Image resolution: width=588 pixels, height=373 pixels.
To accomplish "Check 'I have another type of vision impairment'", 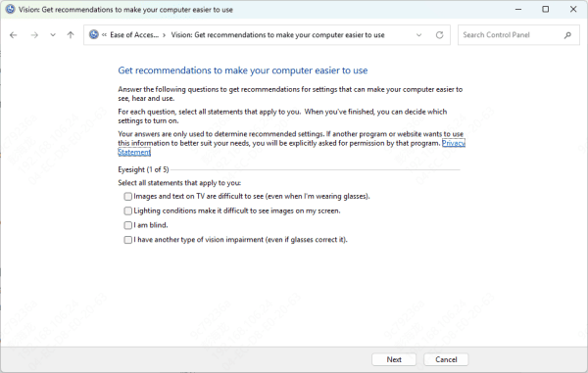I will click(x=127, y=240).
